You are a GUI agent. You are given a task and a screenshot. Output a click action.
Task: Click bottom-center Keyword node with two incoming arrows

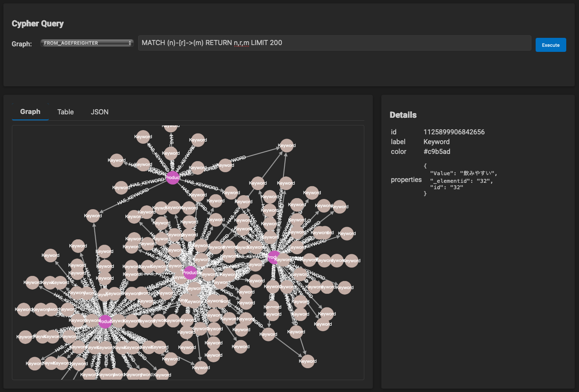(201, 368)
